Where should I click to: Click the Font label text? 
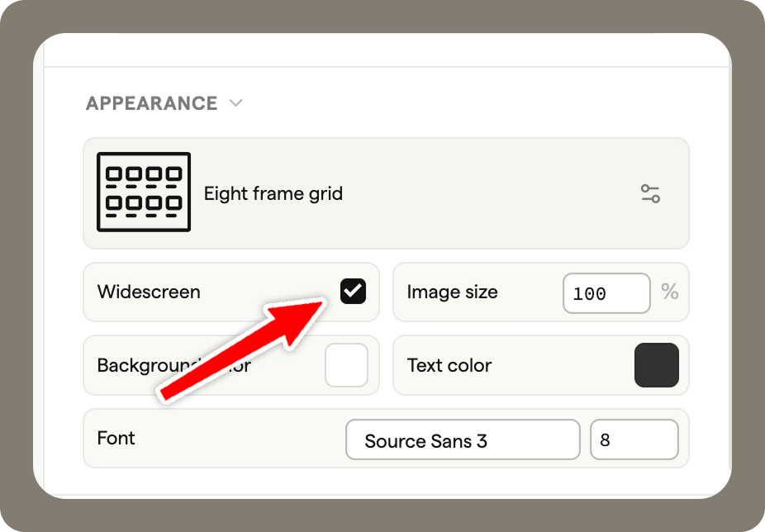click(x=116, y=438)
